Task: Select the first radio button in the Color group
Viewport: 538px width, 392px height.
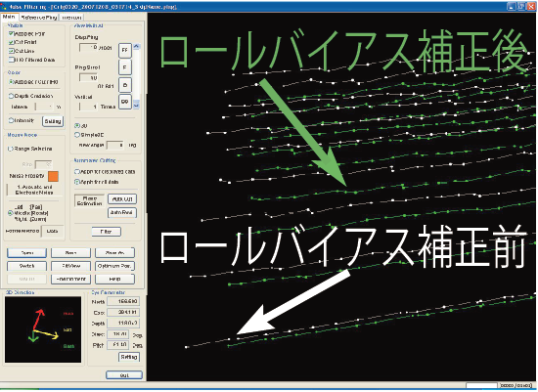Action: tap(11, 81)
